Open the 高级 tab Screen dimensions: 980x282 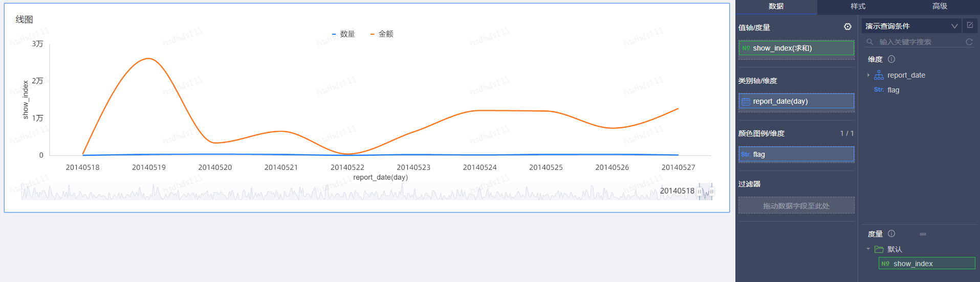[940, 7]
